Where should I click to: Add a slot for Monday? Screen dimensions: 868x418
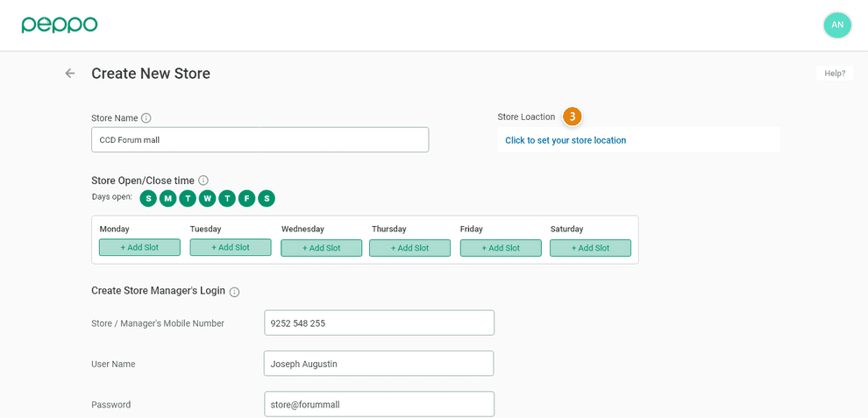tap(139, 248)
